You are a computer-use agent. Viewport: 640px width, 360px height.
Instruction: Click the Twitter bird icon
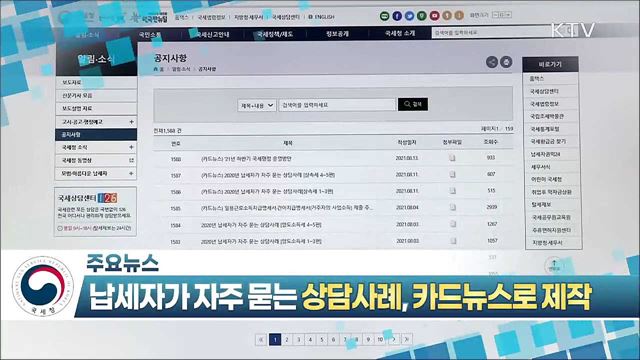pos(409,16)
